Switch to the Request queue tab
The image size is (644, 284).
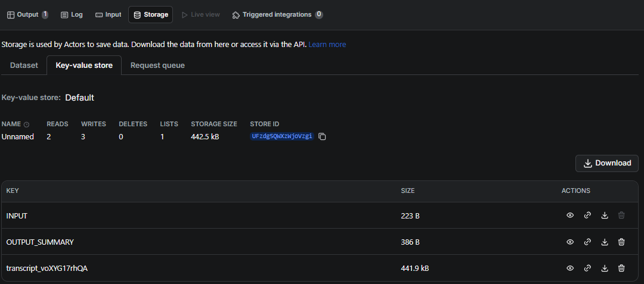(x=157, y=65)
